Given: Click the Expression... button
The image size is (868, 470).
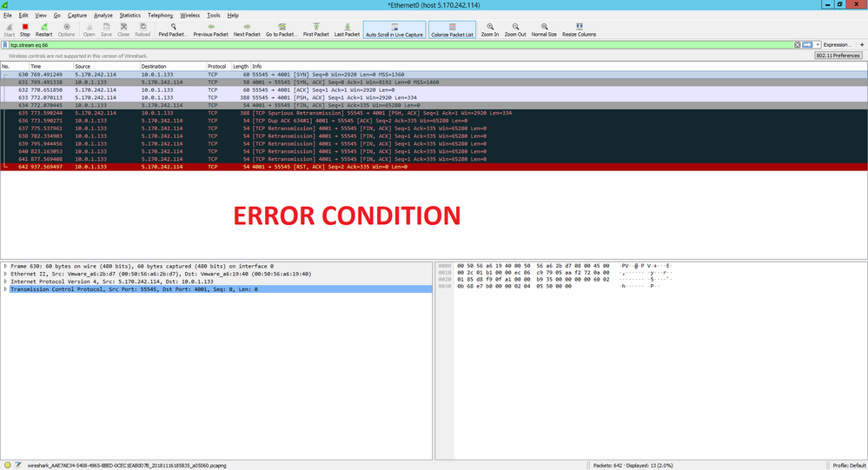Looking at the screenshot, I should click(x=837, y=45).
